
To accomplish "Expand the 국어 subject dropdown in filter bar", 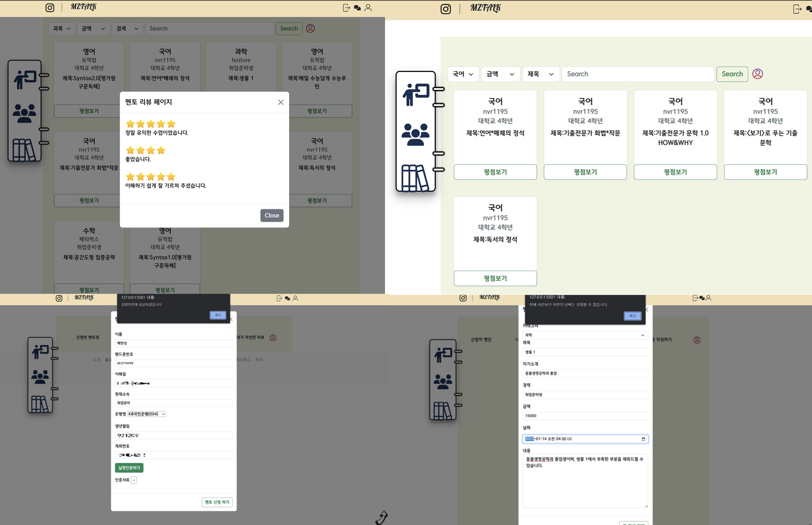I will [x=463, y=74].
